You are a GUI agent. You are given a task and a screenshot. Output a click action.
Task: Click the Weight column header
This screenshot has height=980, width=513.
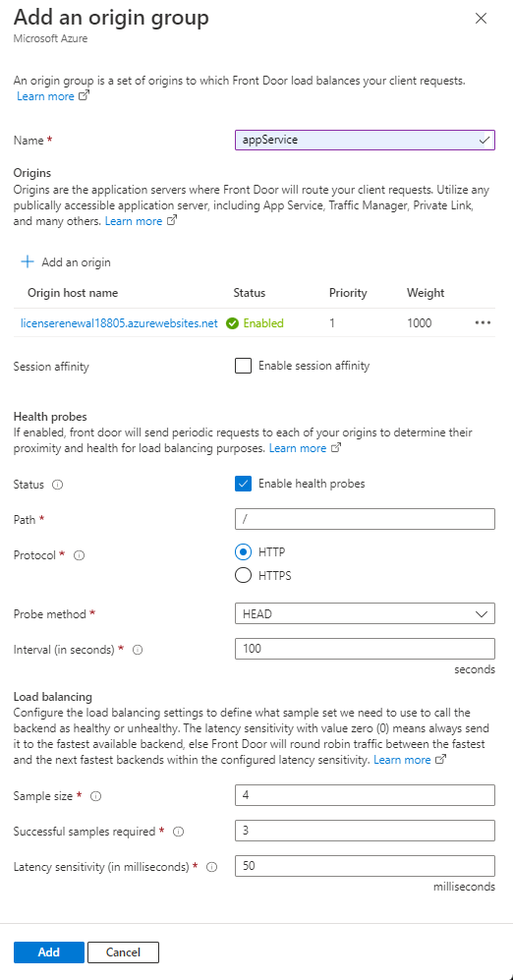coord(426,293)
